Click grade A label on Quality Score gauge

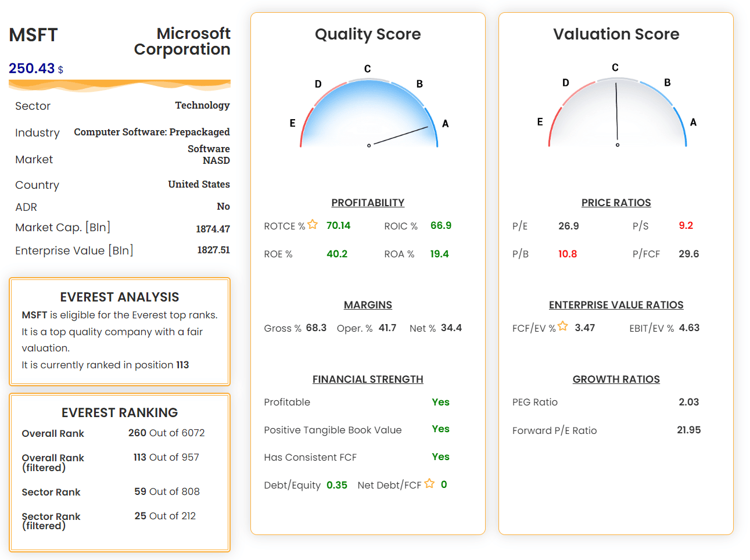click(x=446, y=123)
